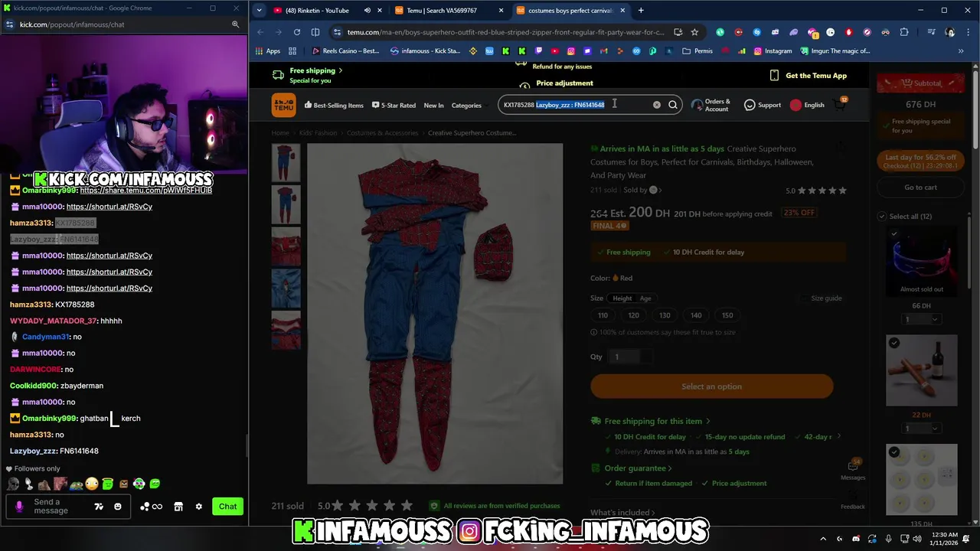Open quantity dropdown for 22 DH cart item
Viewport: 980px width, 551px height.
(x=921, y=429)
